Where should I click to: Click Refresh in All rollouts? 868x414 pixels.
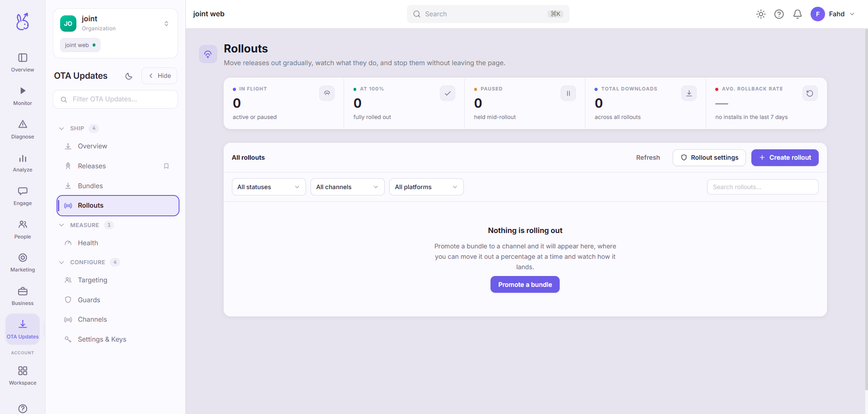point(648,157)
